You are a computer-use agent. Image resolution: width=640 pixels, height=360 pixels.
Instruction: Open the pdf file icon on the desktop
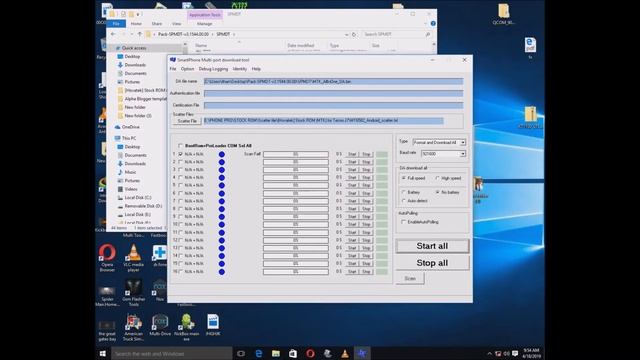tap(530, 47)
